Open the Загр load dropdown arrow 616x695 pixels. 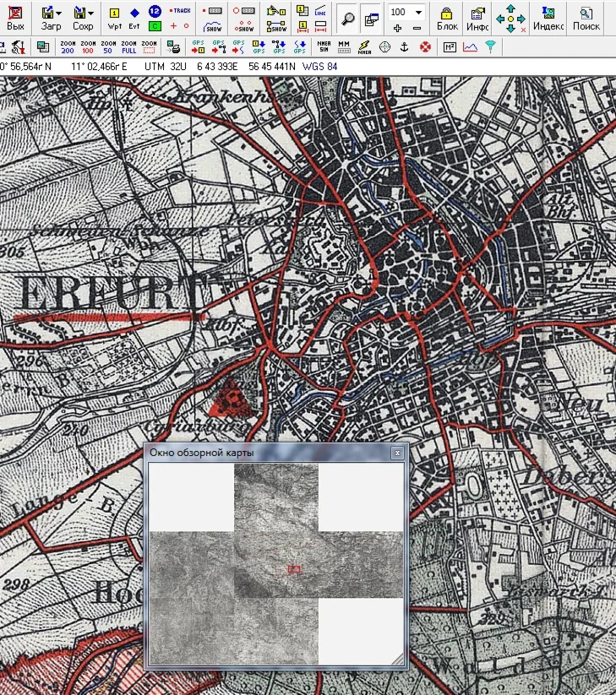point(58,14)
